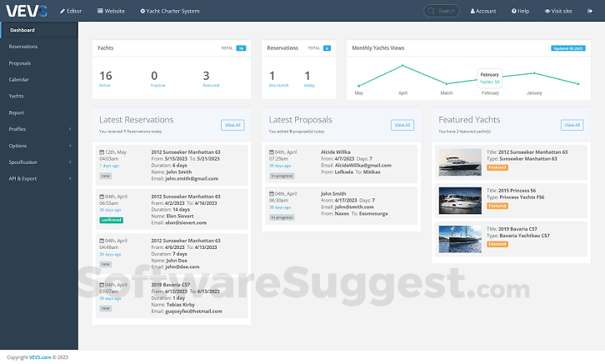
Task: Open the 2015 Princess 56 yacht thumbnail
Action: click(x=460, y=201)
